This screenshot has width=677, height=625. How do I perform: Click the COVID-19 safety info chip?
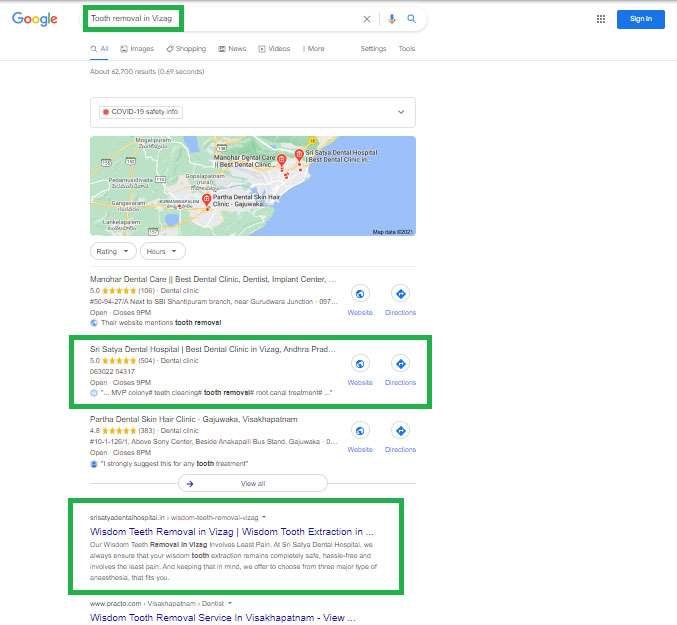pyautogui.click(x=141, y=112)
